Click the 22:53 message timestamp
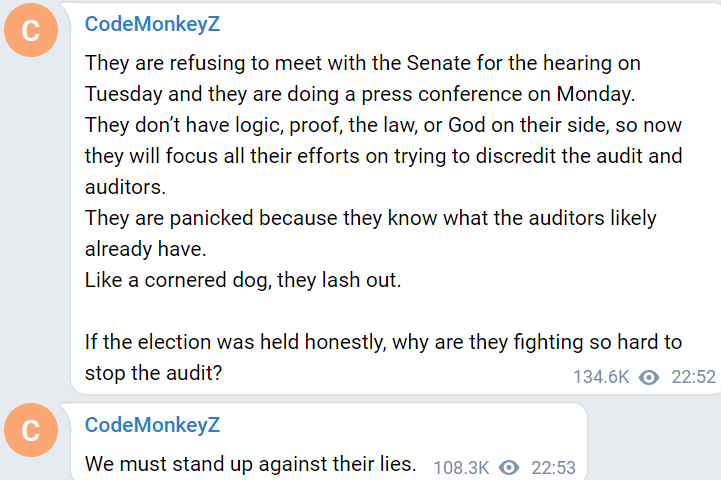The height and width of the screenshot is (480, 721). 553,467
